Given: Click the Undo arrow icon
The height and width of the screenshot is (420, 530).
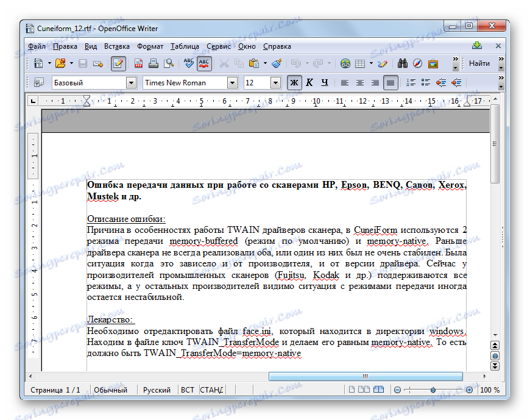Looking at the screenshot, I should click(x=295, y=63).
